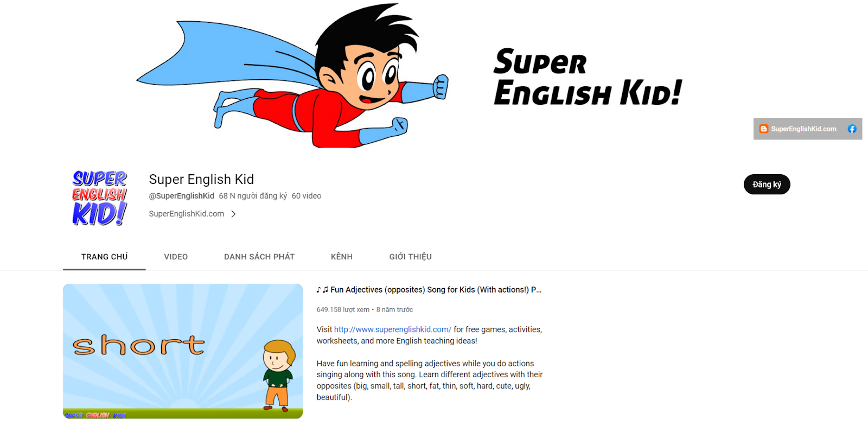Click the Đăng ký subscribe button
Viewport: 868px width, 432px height.
pos(767,185)
